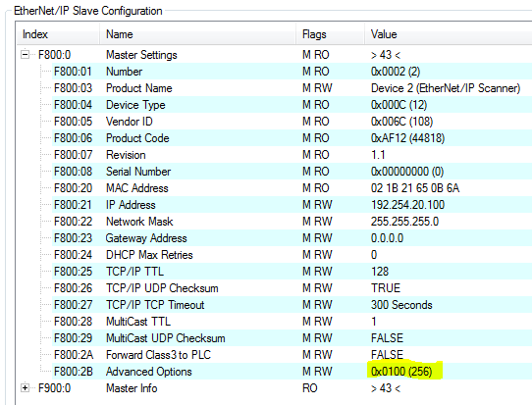Screen dimensions: 532x405
Task: Click the Network Mask value 255.255.255.0
Action: pos(404,222)
